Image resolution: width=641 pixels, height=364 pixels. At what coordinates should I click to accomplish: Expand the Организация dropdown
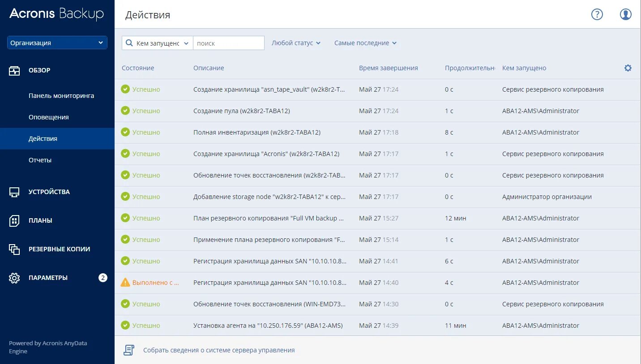[x=57, y=43]
